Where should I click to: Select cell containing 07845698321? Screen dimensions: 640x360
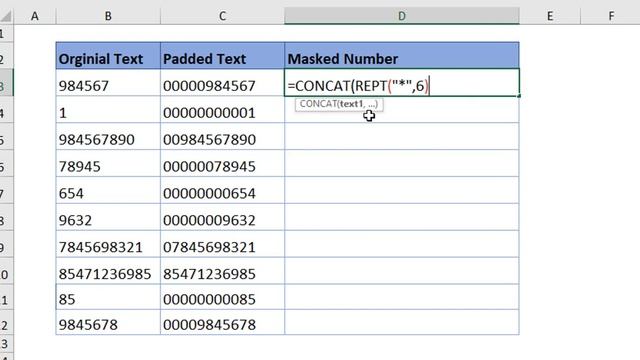(222, 244)
